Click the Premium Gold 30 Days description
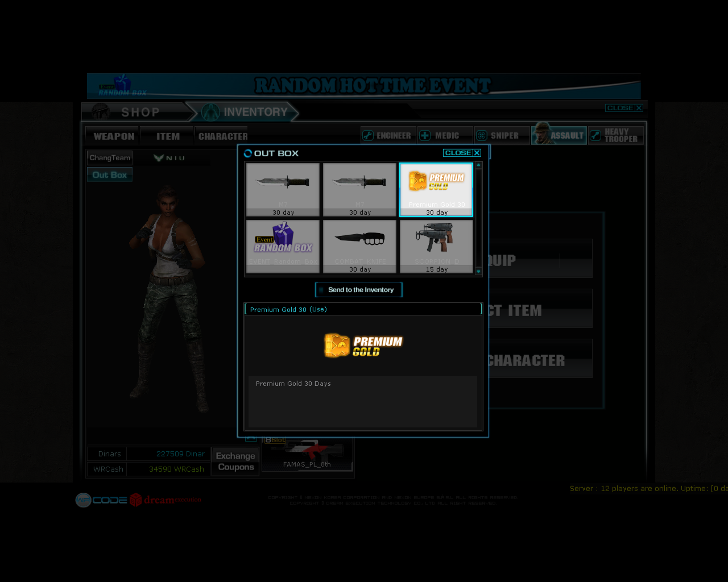 click(x=293, y=384)
